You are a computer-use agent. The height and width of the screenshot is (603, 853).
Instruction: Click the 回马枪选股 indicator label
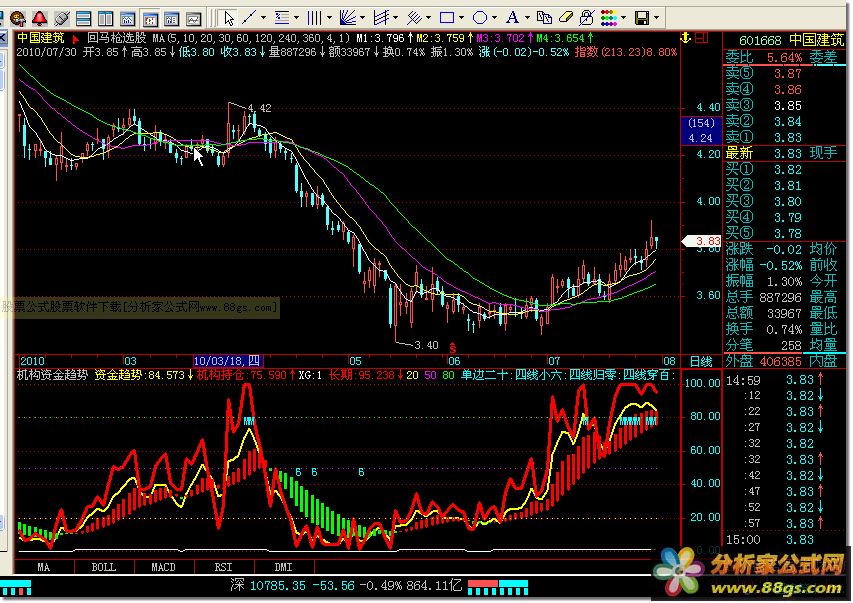pos(115,36)
